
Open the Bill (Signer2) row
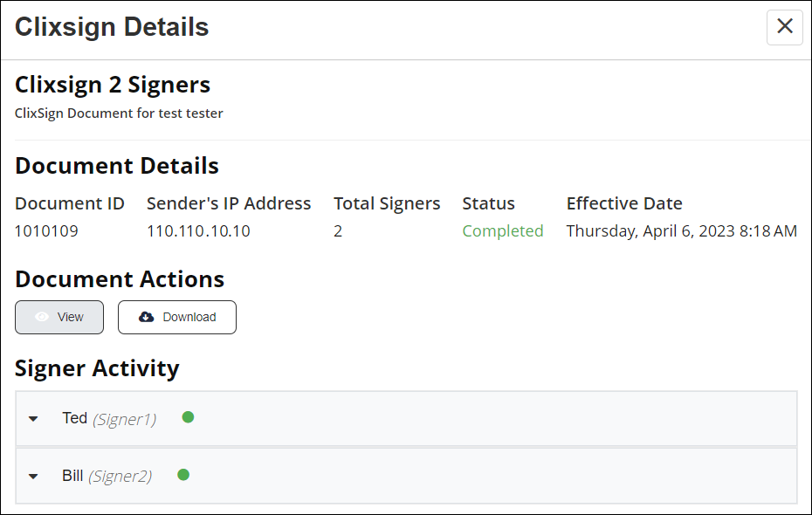(406, 476)
